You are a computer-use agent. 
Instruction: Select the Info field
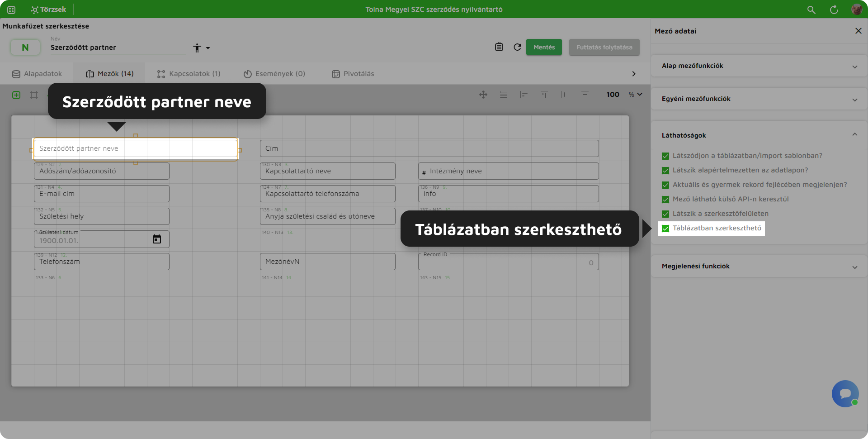[509, 194]
